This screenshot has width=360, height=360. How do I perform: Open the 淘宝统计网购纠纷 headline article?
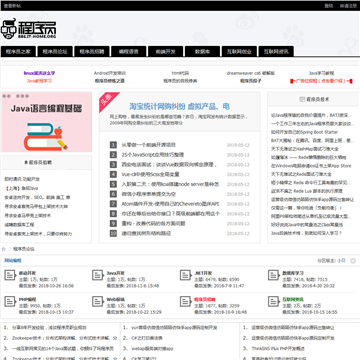point(179,107)
